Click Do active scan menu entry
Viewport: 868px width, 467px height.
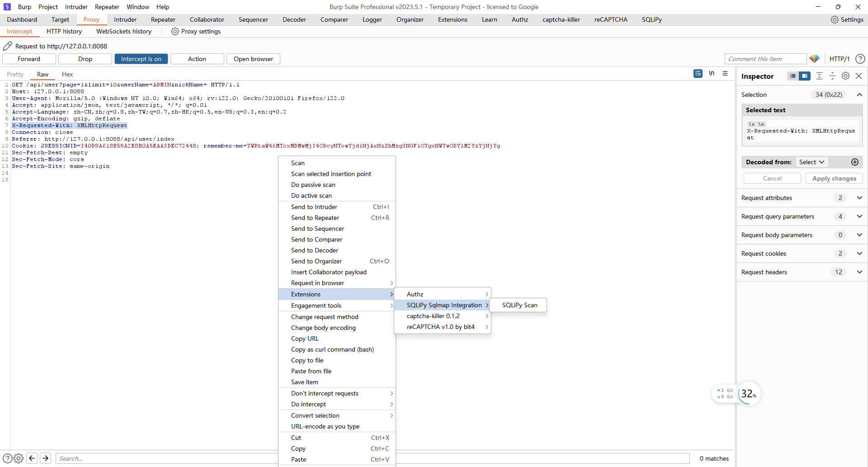pos(337,195)
